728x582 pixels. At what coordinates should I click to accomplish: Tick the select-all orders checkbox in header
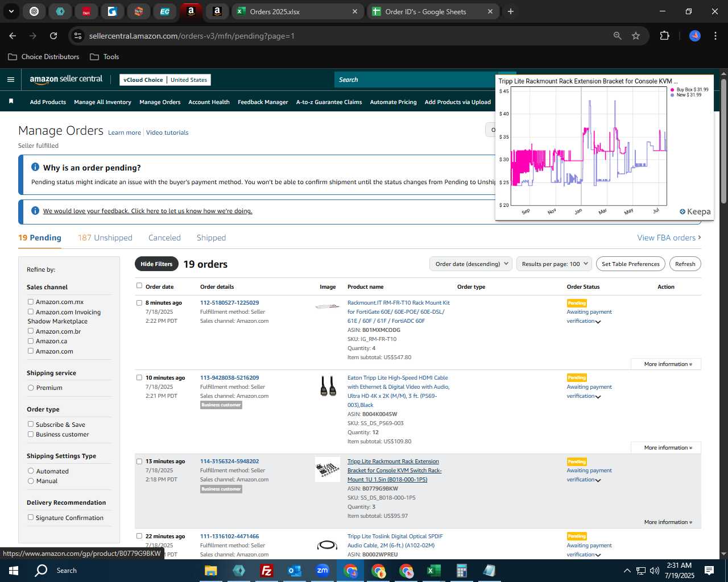pyautogui.click(x=139, y=286)
